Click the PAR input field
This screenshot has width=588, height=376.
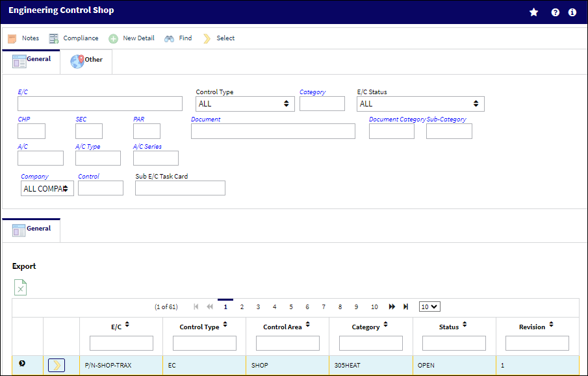click(147, 131)
